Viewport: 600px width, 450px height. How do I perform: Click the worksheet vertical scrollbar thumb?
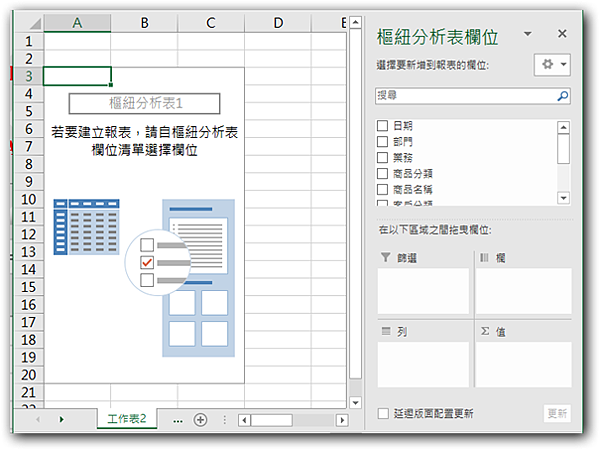[355, 204]
